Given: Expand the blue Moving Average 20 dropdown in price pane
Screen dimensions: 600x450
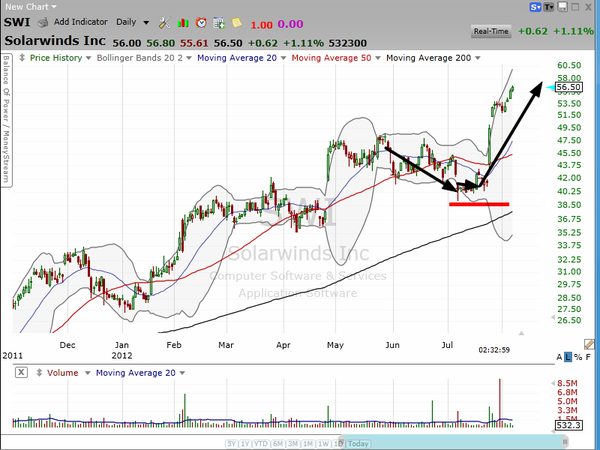Looking at the screenshot, I should (283, 58).
